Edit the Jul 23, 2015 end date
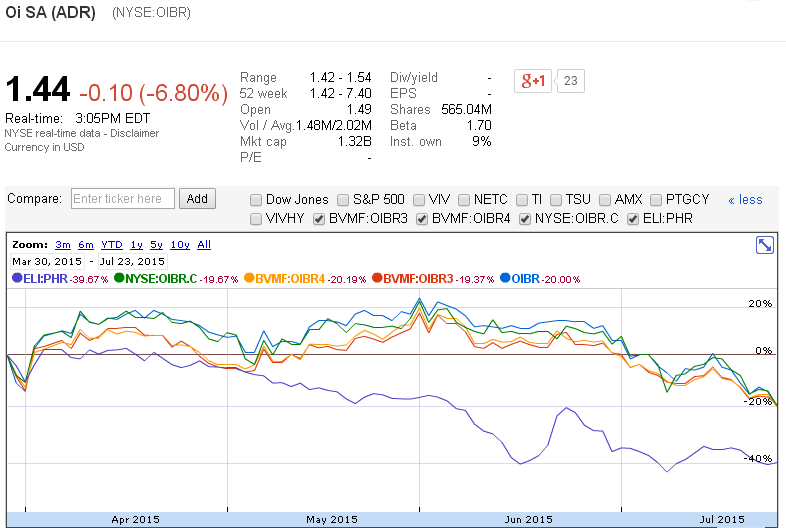This screenshot has width=786, height=528. tap(132, 261)
